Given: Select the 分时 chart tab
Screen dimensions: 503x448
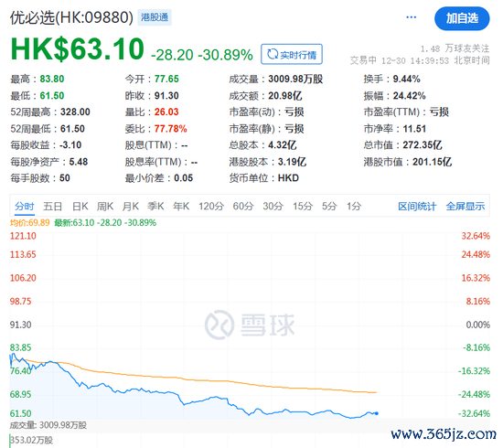Looking at the screenshot, I should (x=25, y=207).
